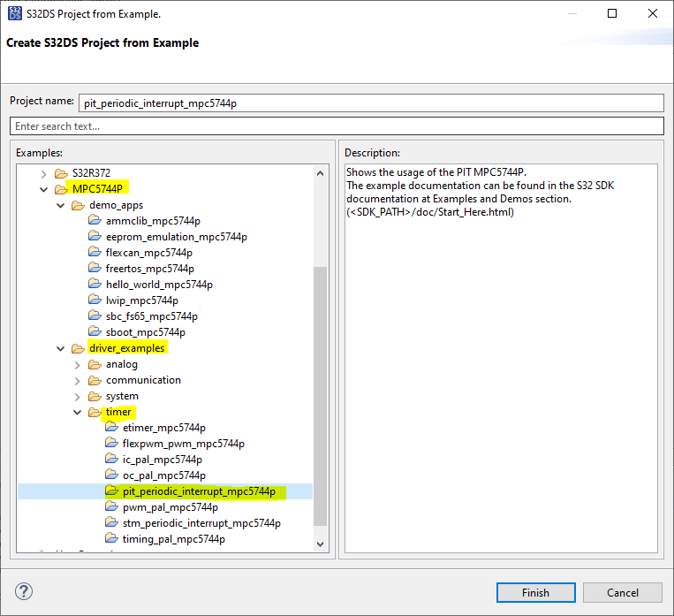Click the driver_examples folder icon
This screenshot has height=616, width=674.
[x=78, y=348]
